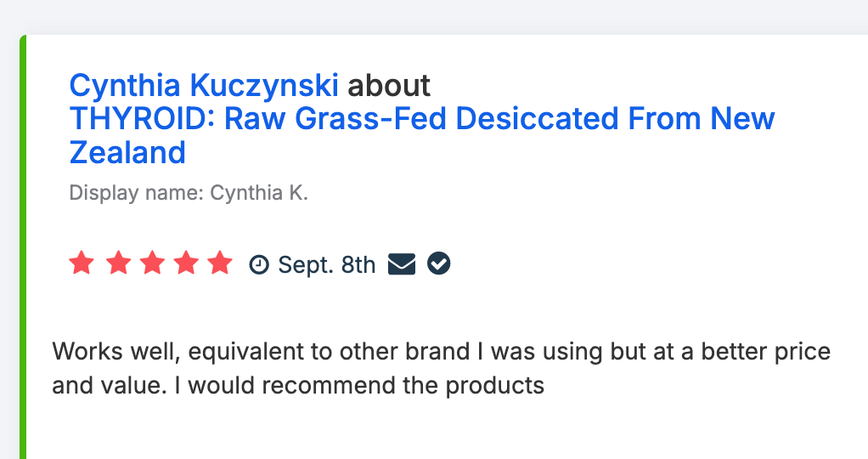
Task: Open reviewer Cynthia Kuczynski's profile link
Action: 204,85
